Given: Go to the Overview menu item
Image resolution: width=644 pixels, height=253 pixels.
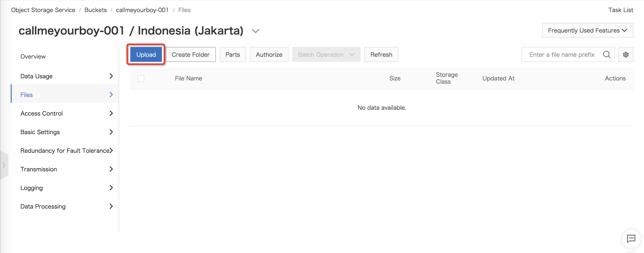Looking at the screenshot, I should [33, 57].
